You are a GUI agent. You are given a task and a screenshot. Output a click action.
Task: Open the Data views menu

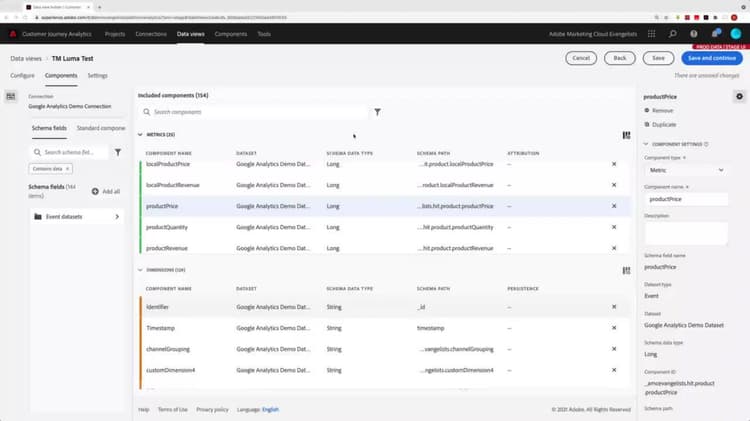190,34
